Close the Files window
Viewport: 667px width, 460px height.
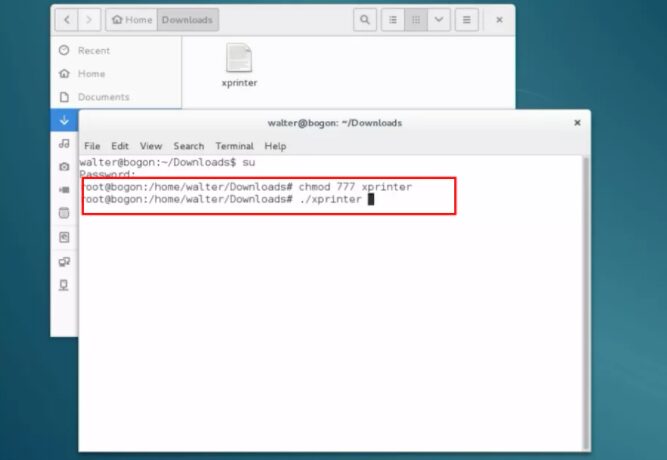(x=499, y=20)
